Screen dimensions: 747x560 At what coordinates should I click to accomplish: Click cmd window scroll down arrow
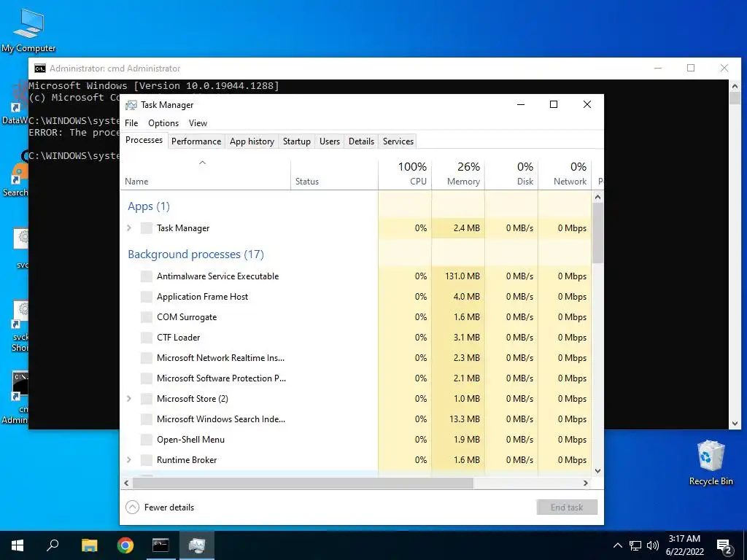tap(735, 424)
